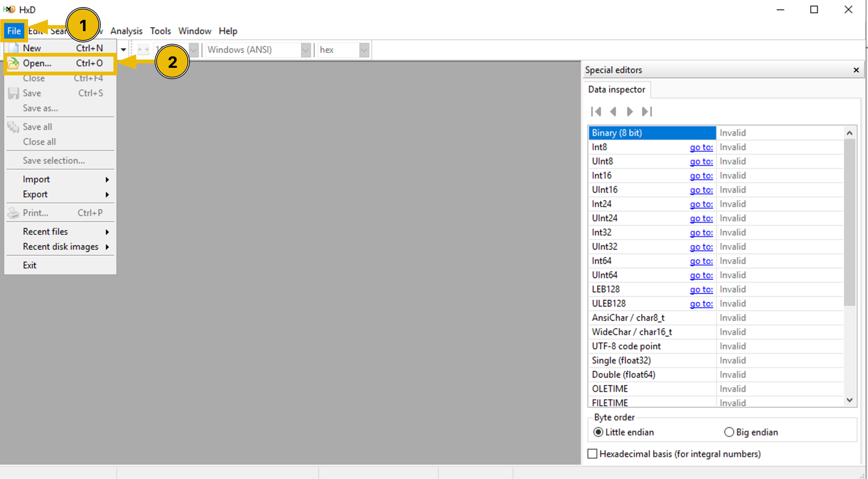Go to previous byte in Data inspector
Image resolution: width=868 pixels, height=479 pixels.
[x=613, y=112]
